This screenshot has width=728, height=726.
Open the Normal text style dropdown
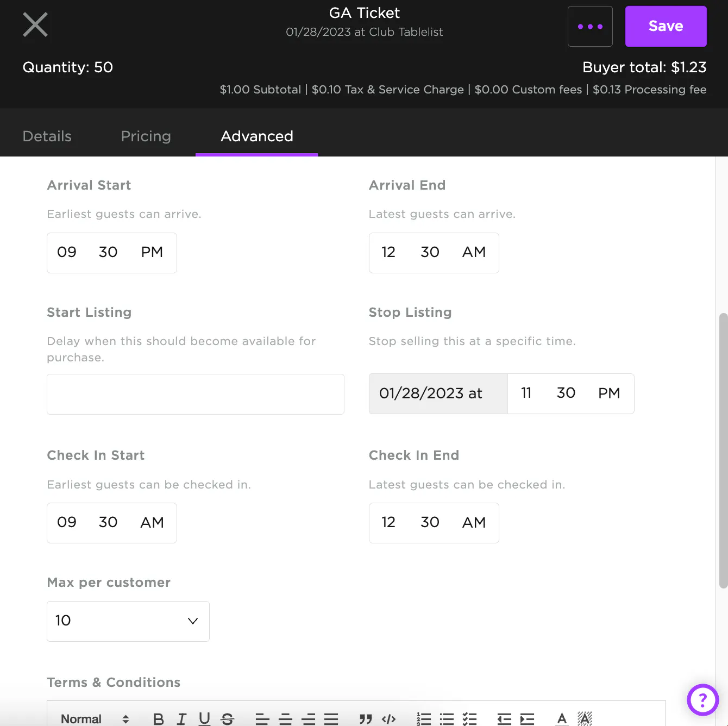pyautogui.click(x=95, y=719)
